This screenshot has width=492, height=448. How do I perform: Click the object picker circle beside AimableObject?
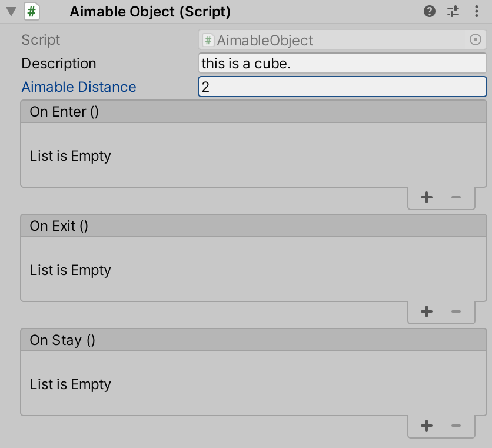477,39
